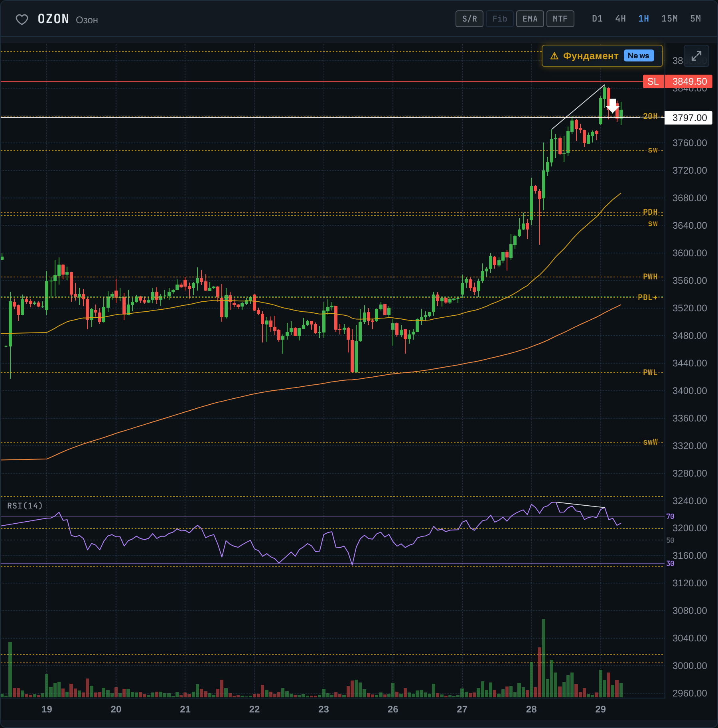Viewport: 718px width, 728px height.
Task: Click the Озон company name
Action: tap(87, 20)
